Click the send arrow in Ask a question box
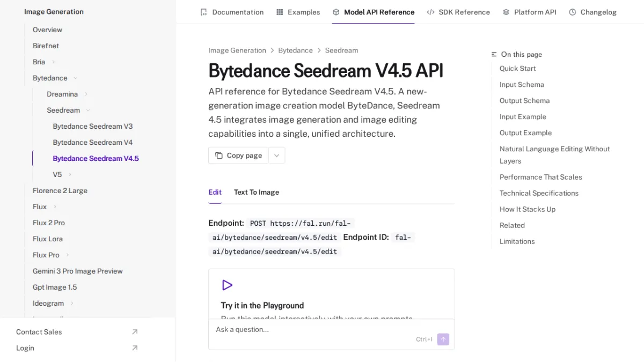The width and height of the screenshot is (644, 362). coord(443,339)
